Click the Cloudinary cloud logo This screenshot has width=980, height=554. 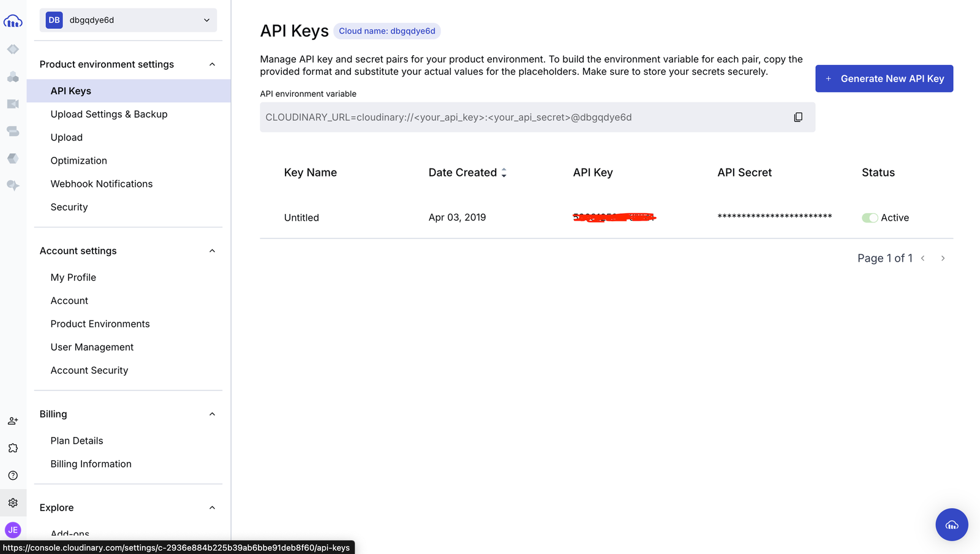(x=13, y=21)
